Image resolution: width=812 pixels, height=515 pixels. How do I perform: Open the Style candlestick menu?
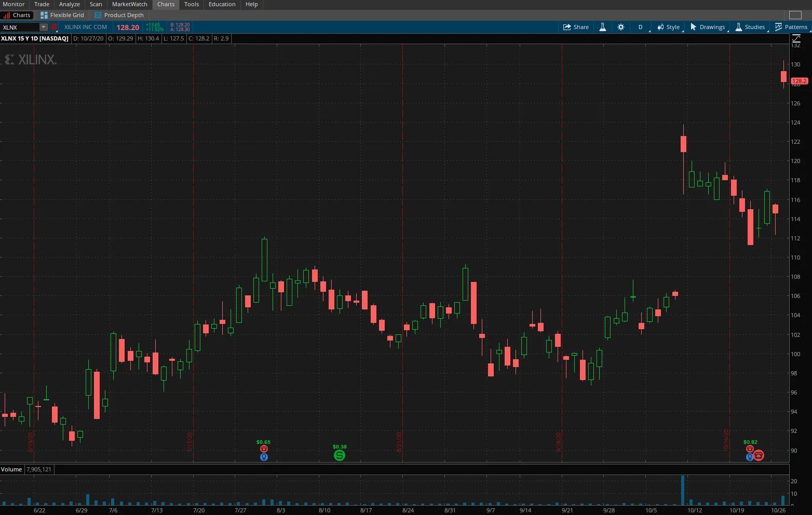pos(669,27)
